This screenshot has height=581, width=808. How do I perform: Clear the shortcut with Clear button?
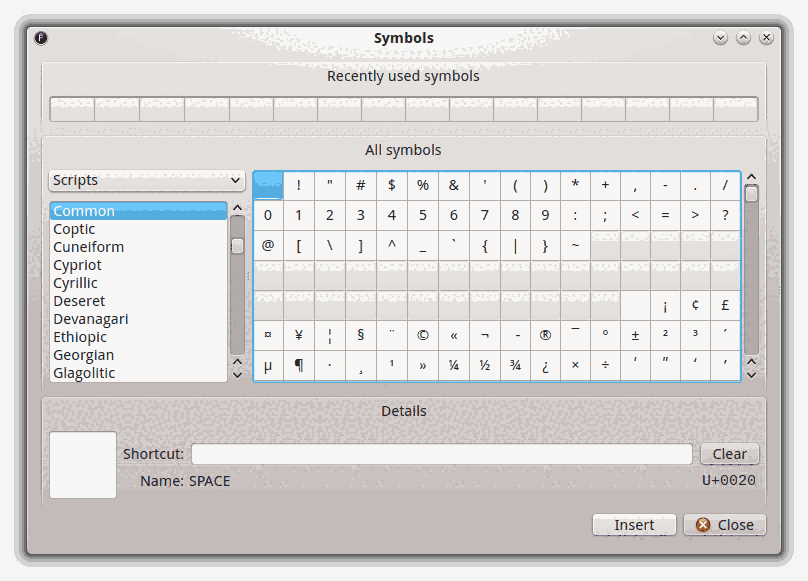tap(729, 454)
